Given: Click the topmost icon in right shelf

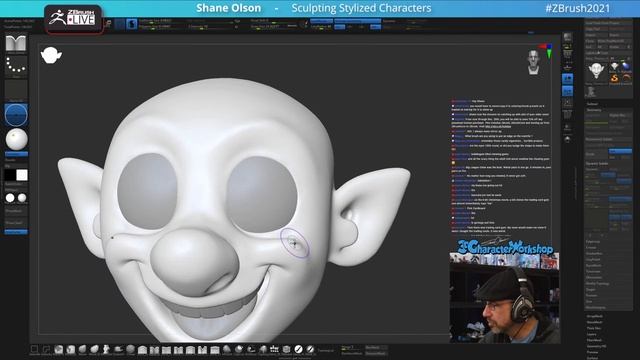Looking at the screenshot, I should 567,37.
